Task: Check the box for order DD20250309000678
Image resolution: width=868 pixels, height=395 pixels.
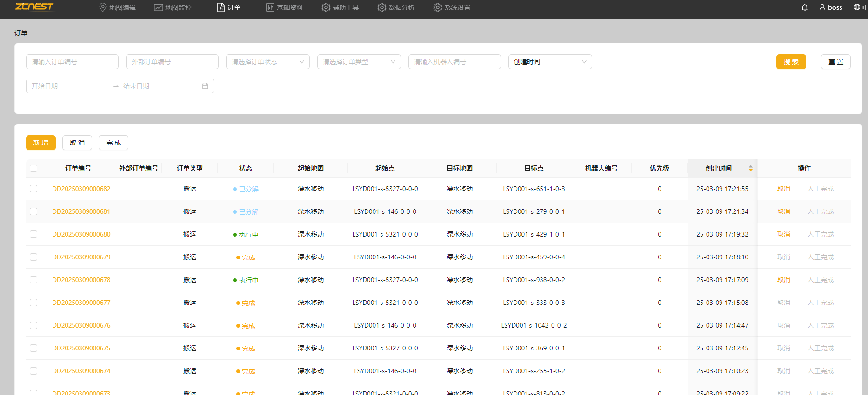Action: point(33,280)
